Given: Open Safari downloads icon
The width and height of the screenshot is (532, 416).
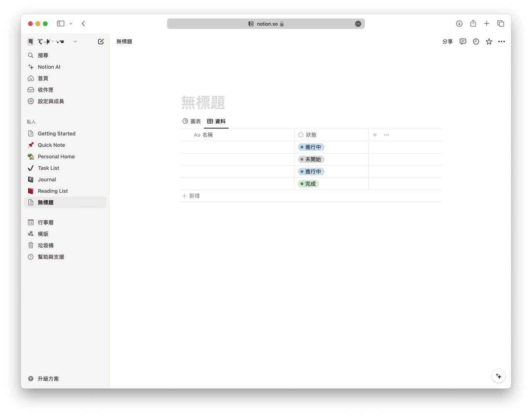Looking at the screenshot, I should click(x=459, y=24).
